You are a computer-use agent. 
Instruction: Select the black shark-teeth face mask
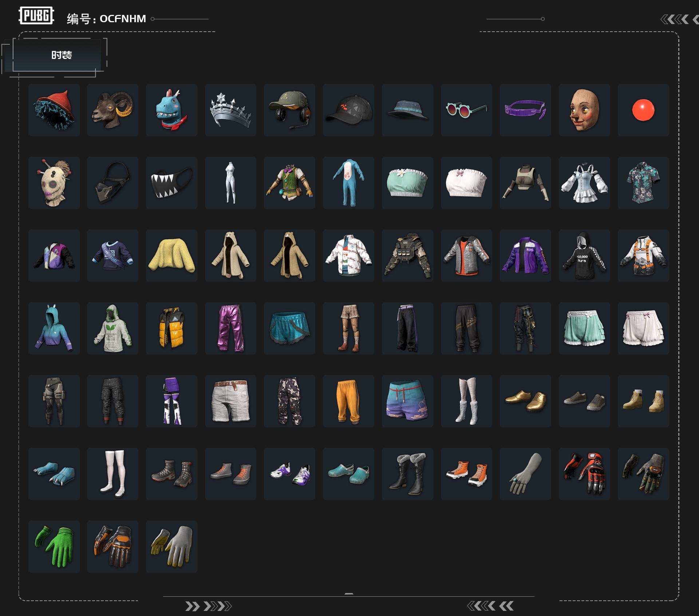coord(171,183)
